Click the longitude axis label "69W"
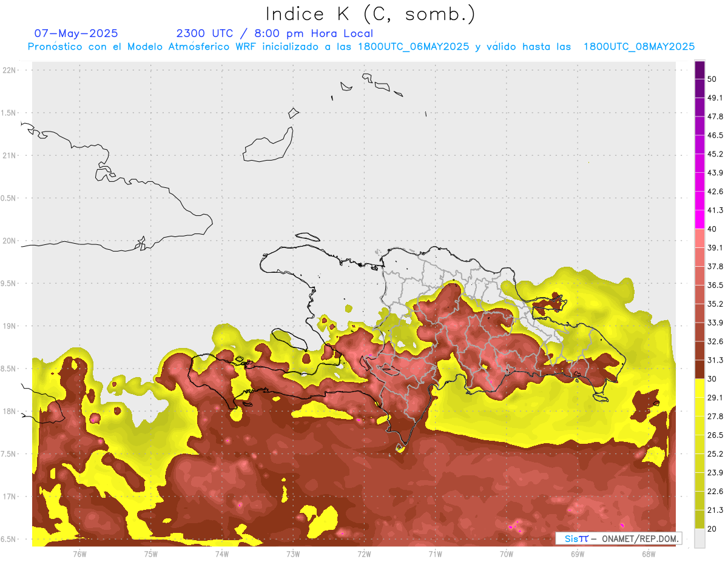 point(577,554)
